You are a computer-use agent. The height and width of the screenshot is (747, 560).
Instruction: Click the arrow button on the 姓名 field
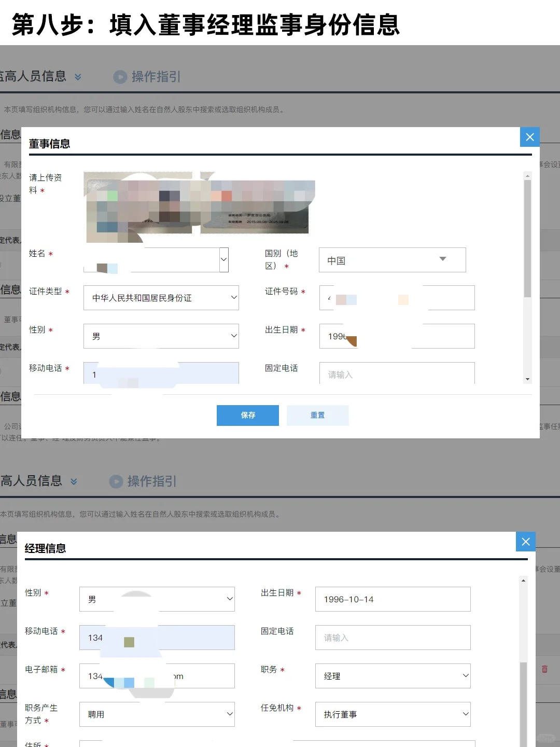coord(224,259)
